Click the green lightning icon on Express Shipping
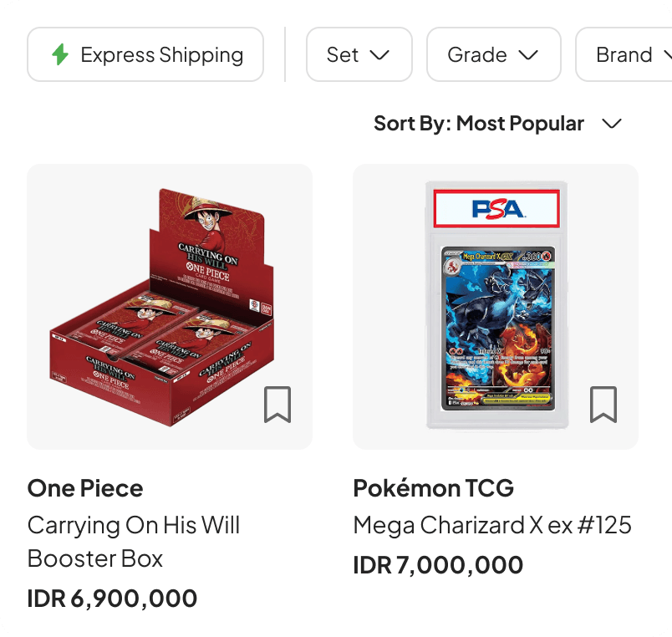 [x=59, y=54]
